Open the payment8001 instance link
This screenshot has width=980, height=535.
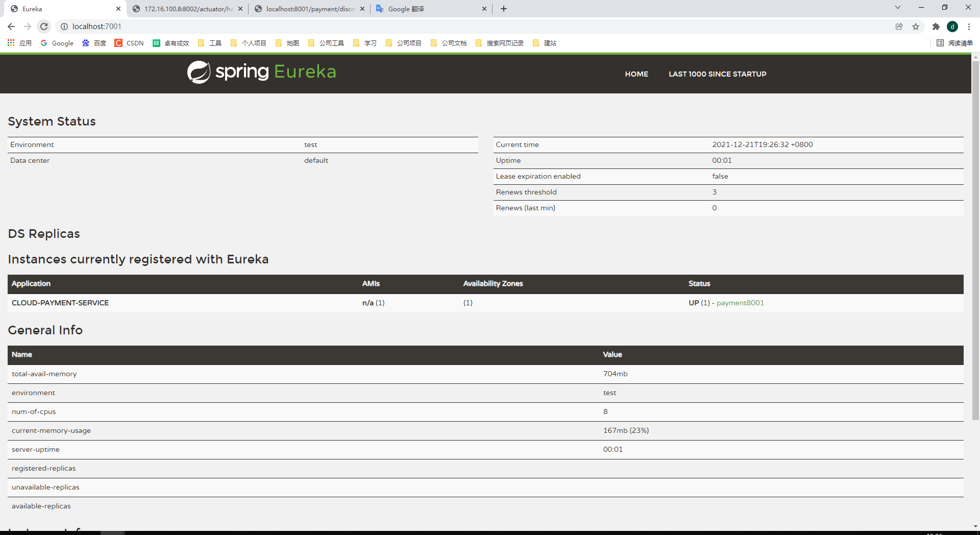point(740,303)
